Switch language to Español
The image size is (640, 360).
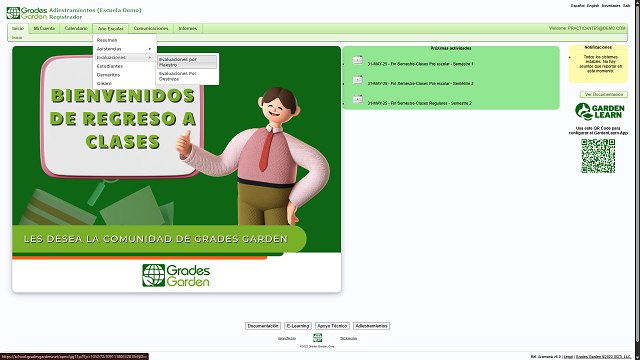578,6
